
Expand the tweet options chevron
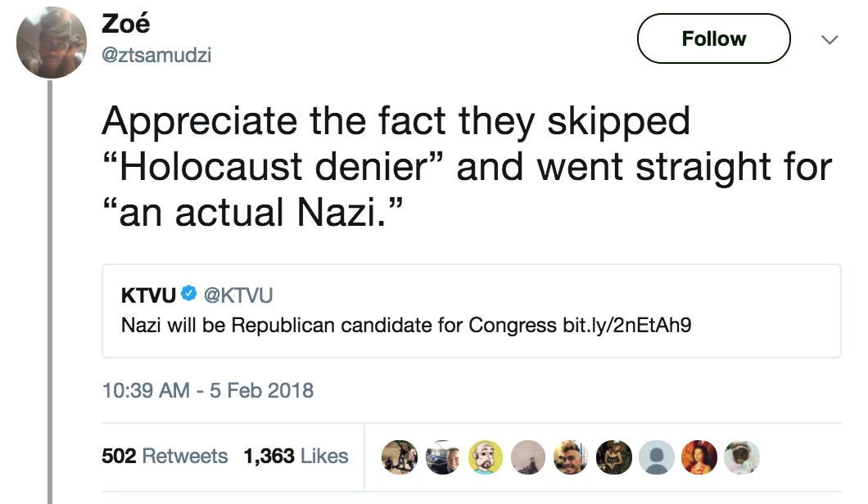coord(830,39)
